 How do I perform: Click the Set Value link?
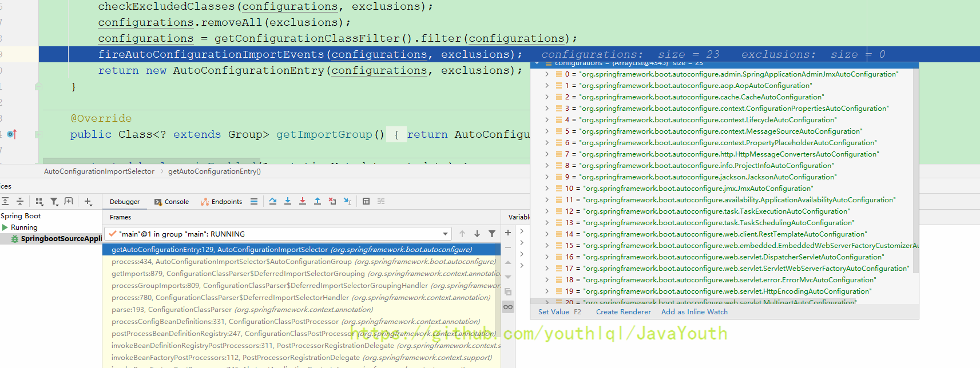(x=553, y=312)
